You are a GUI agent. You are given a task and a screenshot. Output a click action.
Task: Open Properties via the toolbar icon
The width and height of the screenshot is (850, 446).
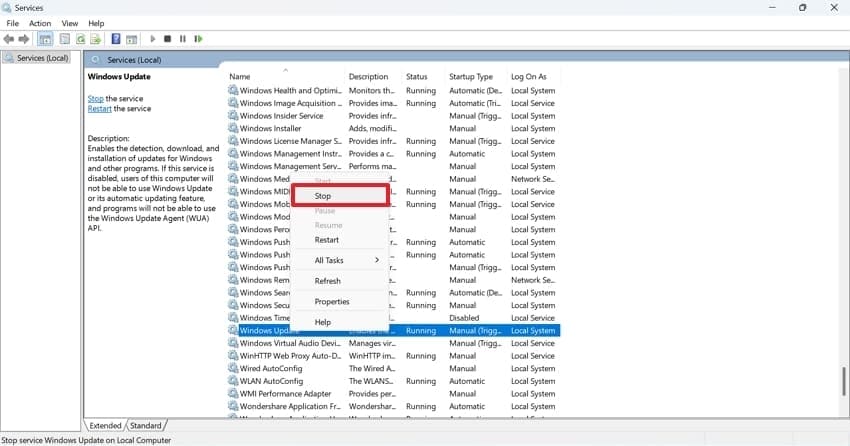coord(65,39)
